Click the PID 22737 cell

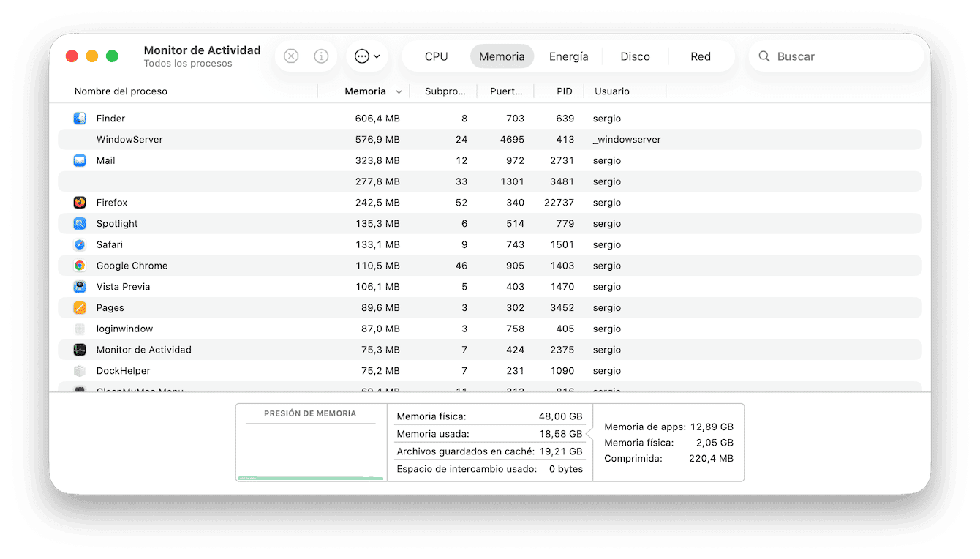(559, 203)
